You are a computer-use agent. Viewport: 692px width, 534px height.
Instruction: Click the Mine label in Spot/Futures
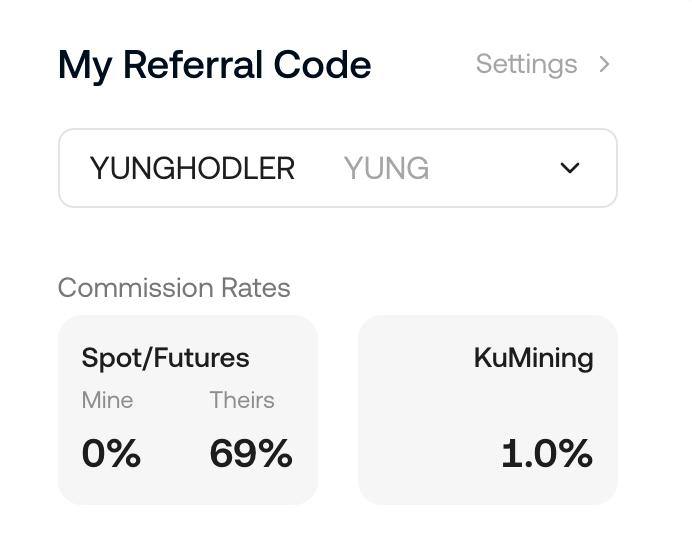coord(107,400)
